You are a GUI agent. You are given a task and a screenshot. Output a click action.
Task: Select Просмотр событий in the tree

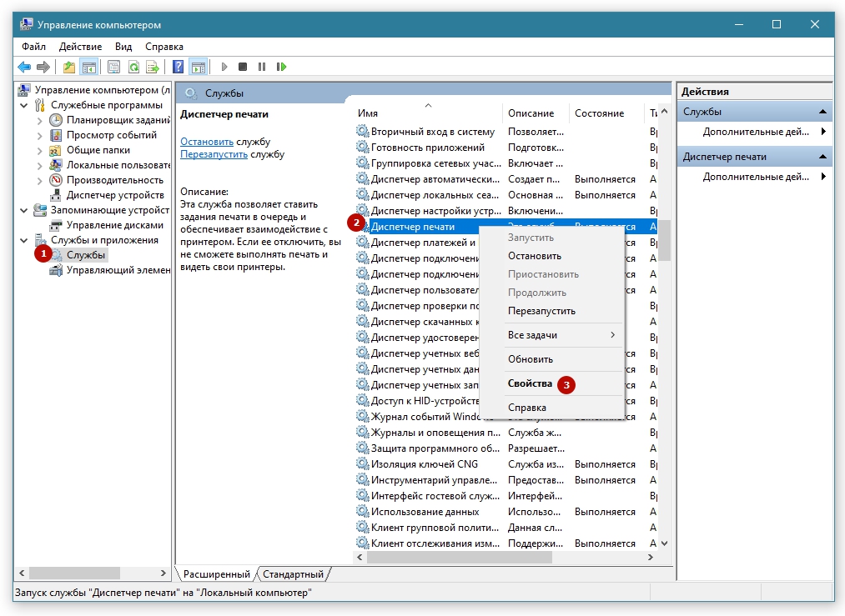tap(112, 135)
